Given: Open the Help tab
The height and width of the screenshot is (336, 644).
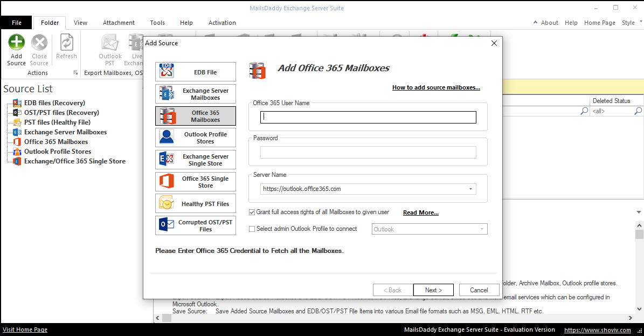Looking at the screenshot, I should point(186,23).
